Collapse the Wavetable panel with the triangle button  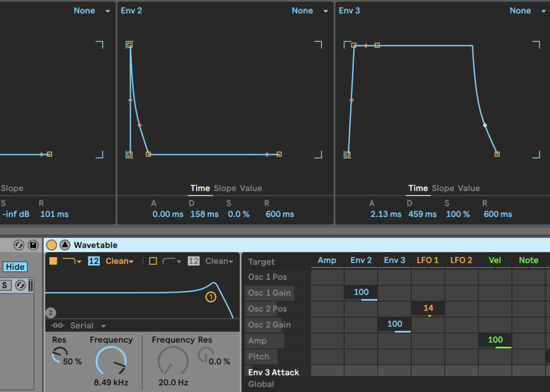[x=65, y=245]
